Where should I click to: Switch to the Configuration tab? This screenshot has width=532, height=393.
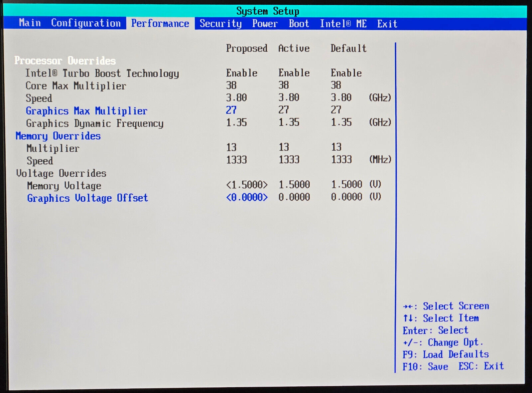(x=86, y=23)
